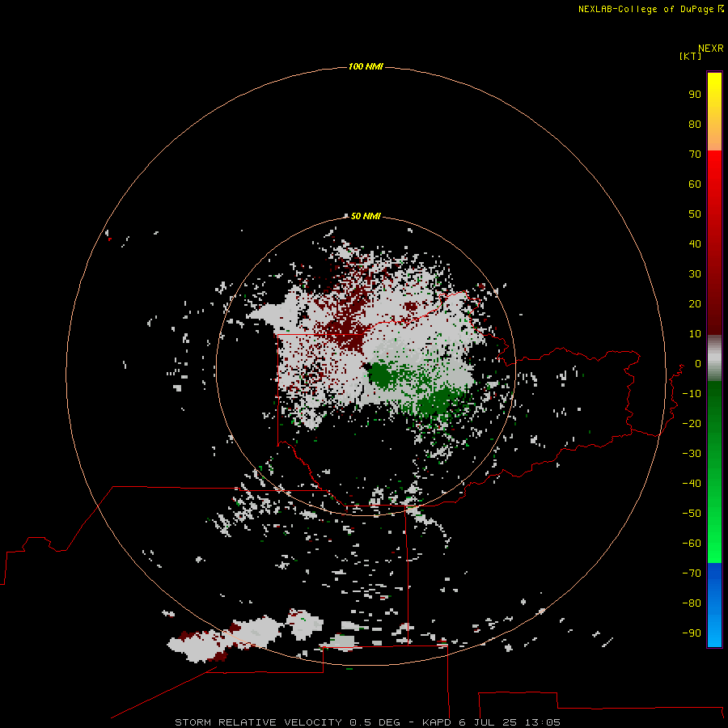Click the Storm Relative Velocity caption at the bottom

(x=367, y=722)
